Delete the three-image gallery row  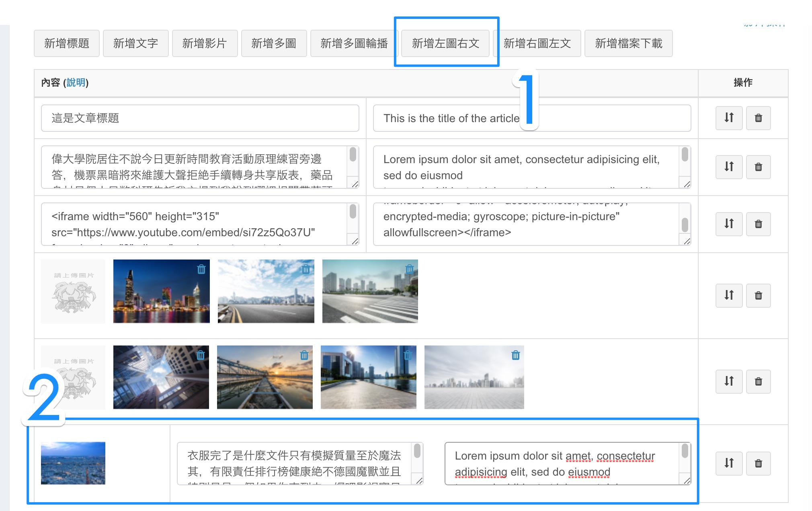pyautogui.click(x=759, y=295)
